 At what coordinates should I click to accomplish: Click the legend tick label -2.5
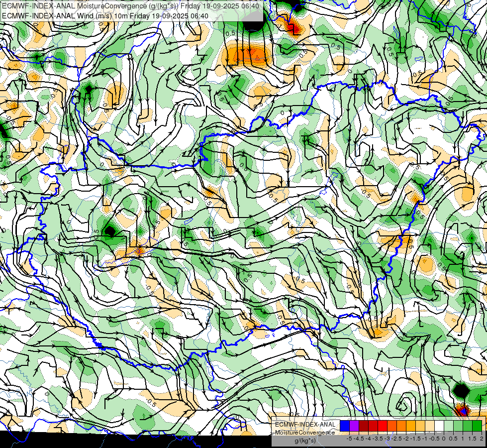(396, 439)
